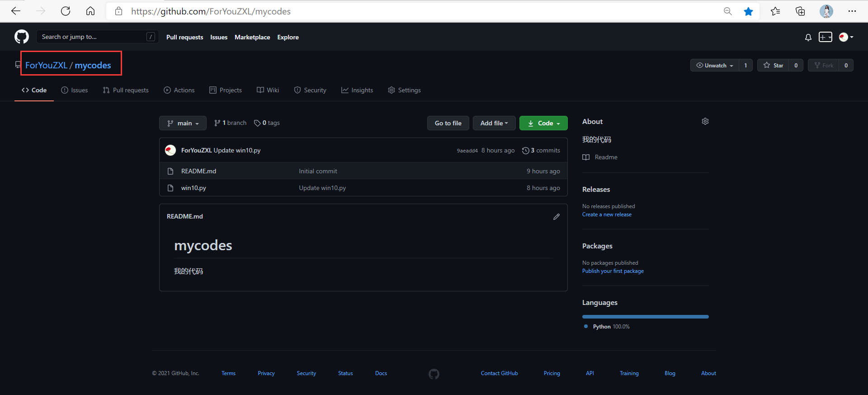868x395 pixels.
Task: Open the browser collections icon
Action: pos(800,11)
